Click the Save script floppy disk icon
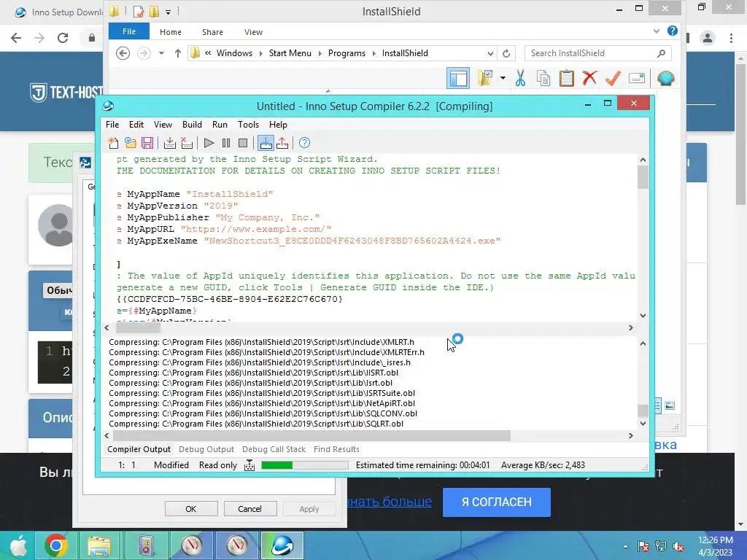The image size is (747, 560). coord(147,143)
